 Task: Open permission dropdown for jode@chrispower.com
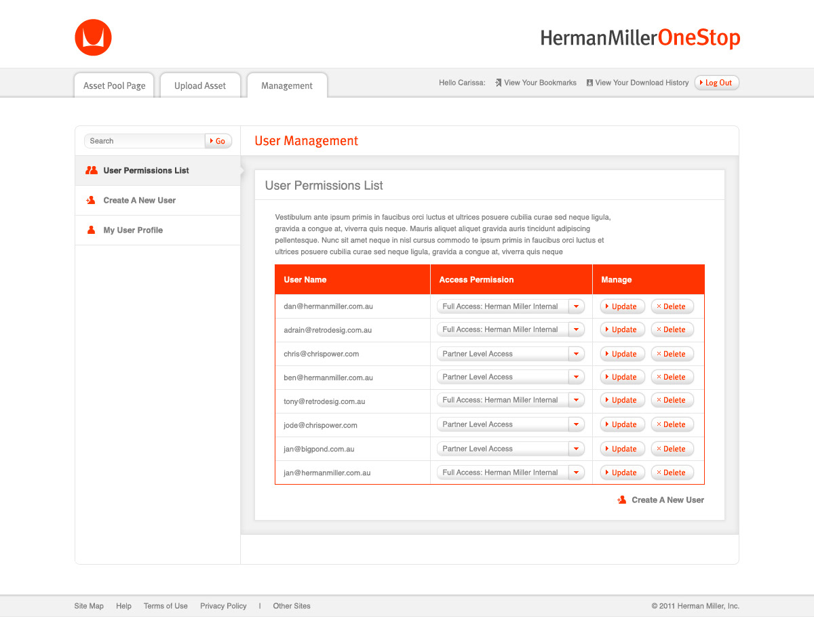[576, 424]
